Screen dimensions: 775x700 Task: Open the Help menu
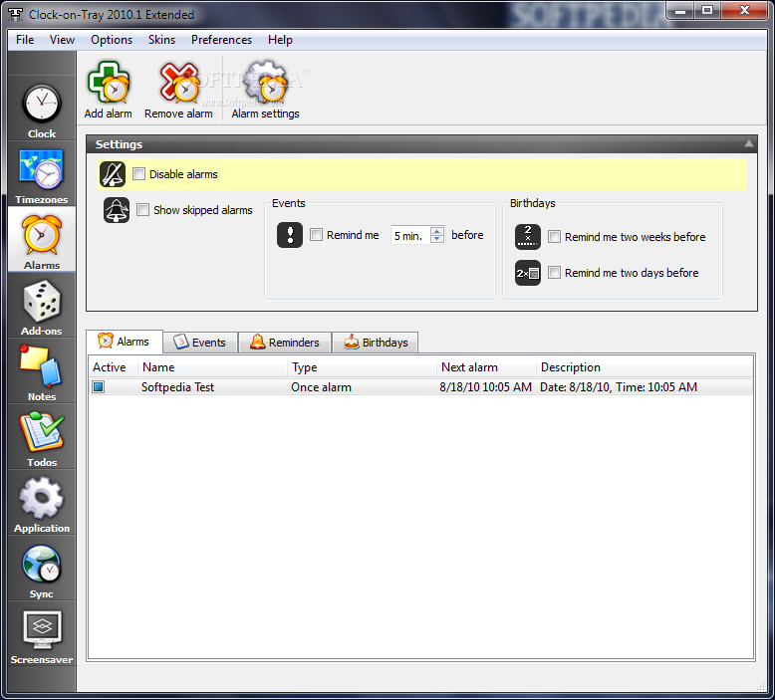(x=280, y=40)
